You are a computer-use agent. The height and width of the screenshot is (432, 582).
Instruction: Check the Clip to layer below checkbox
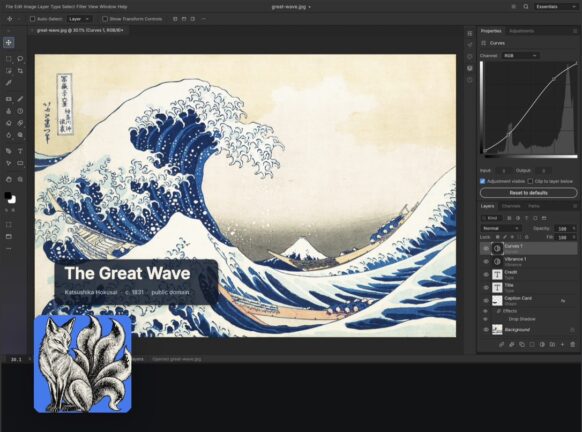pos(530,181)
